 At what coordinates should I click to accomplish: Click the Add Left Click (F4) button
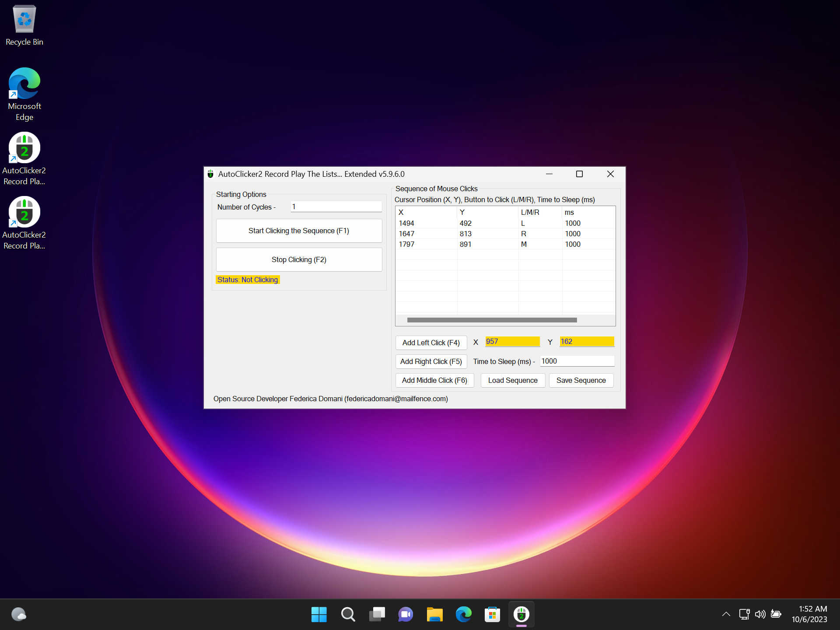tap(431, 343)
